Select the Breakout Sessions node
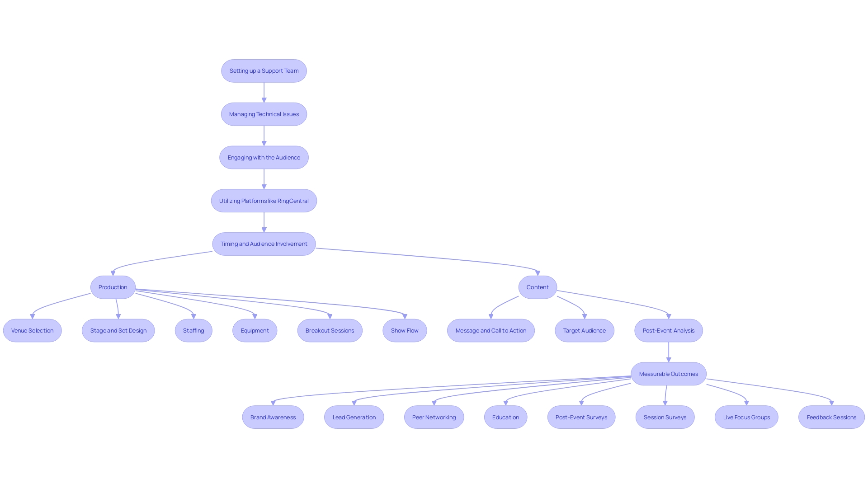The width and height of the screenshot is (868, 488). click(329, 330)
